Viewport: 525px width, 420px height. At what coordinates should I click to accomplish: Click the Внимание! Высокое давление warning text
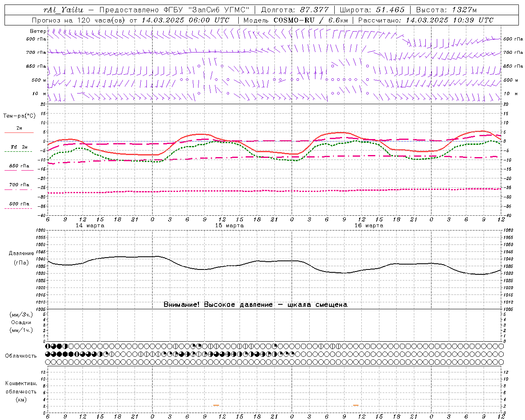(x=255, y=305)
